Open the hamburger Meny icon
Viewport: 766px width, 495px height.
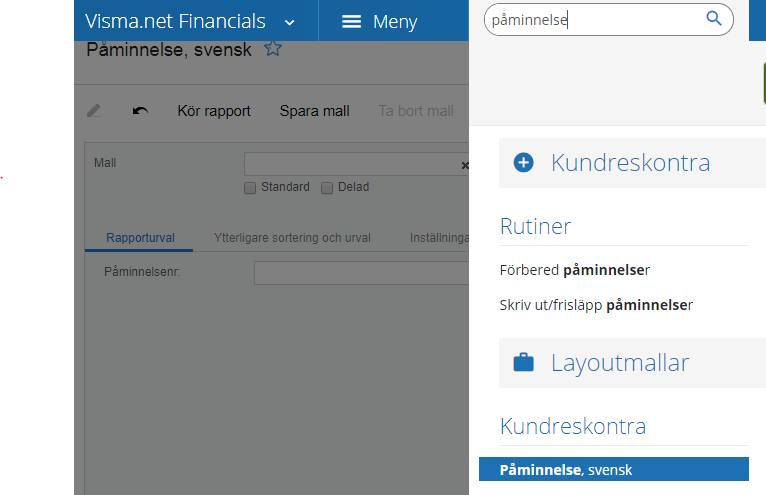coord(351,22)
